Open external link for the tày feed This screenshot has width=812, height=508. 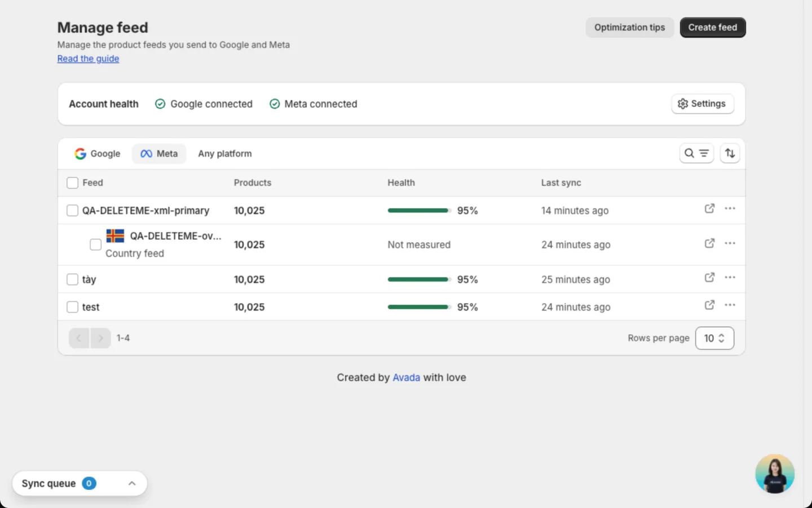tap(709, 277)
